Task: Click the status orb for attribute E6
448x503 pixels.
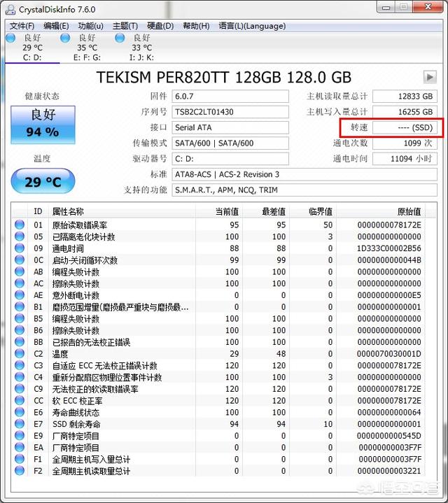Action: (20, 412)
